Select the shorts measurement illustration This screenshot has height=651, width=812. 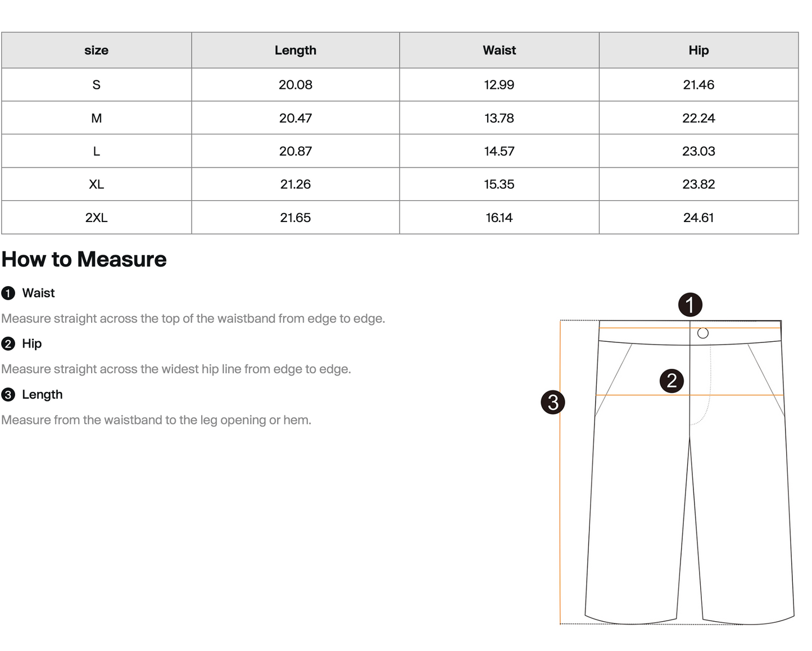click(x=668, y=458)
